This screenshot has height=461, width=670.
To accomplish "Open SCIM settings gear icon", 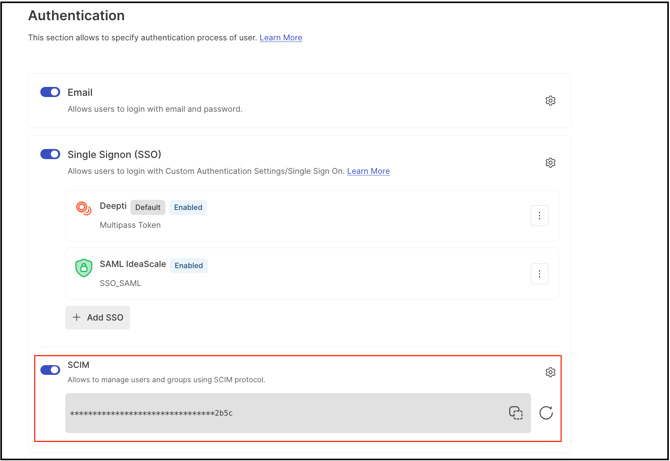I will pos(550,372).
